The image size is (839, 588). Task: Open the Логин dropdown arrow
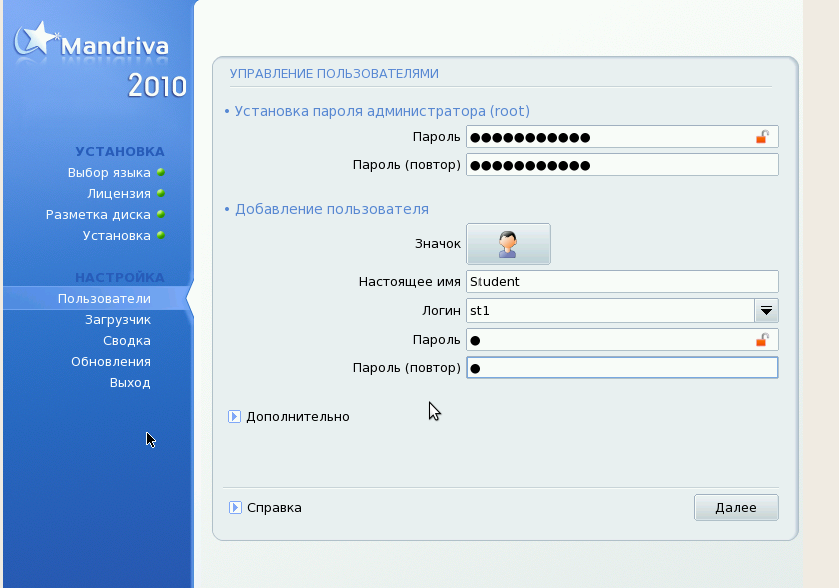tap(766, 310)
